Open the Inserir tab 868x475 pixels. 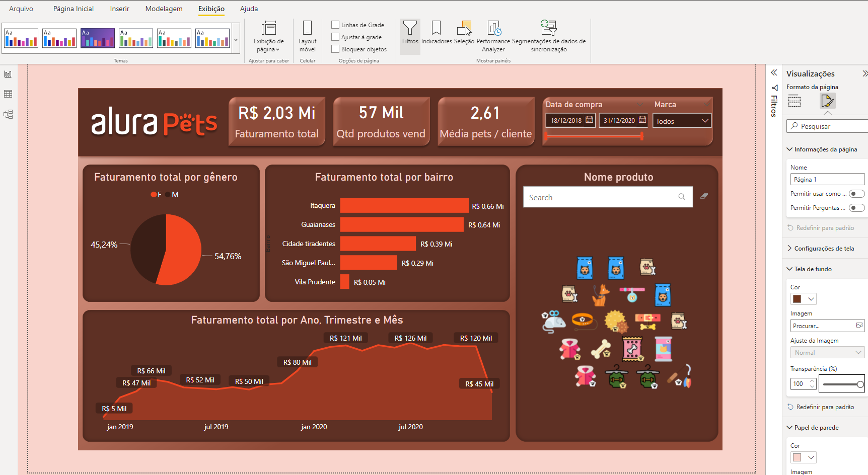pyautogui.click(x=119, y=9)
